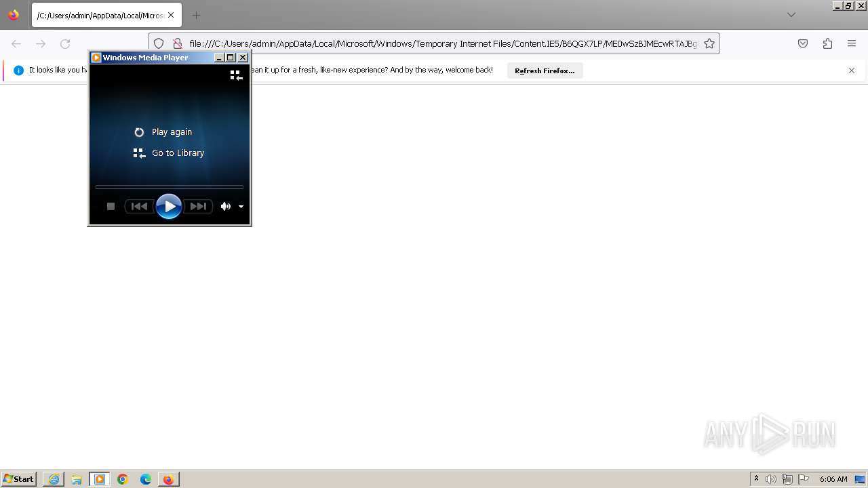868x488 pixels.
Task: Click Play again in Media Player
Action: [172, 132]
